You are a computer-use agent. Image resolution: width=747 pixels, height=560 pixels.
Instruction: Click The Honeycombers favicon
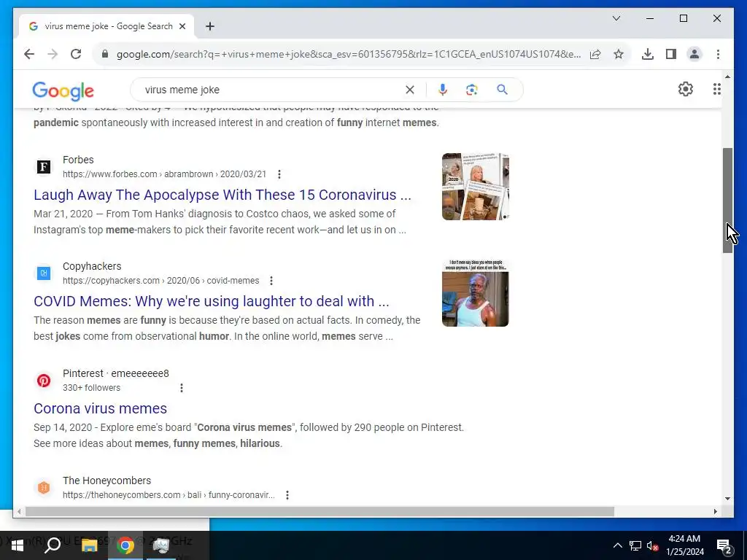point(44,488)
